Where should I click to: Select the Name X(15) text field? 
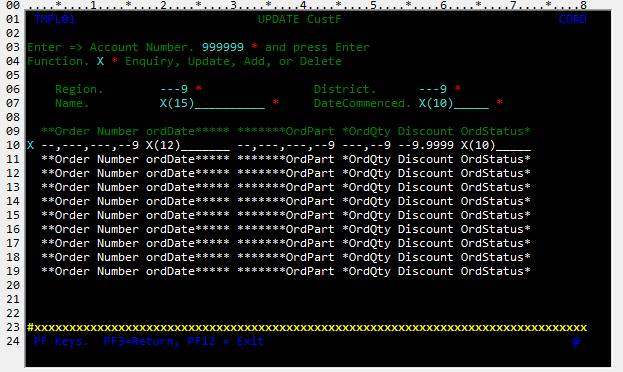(212, 103)
